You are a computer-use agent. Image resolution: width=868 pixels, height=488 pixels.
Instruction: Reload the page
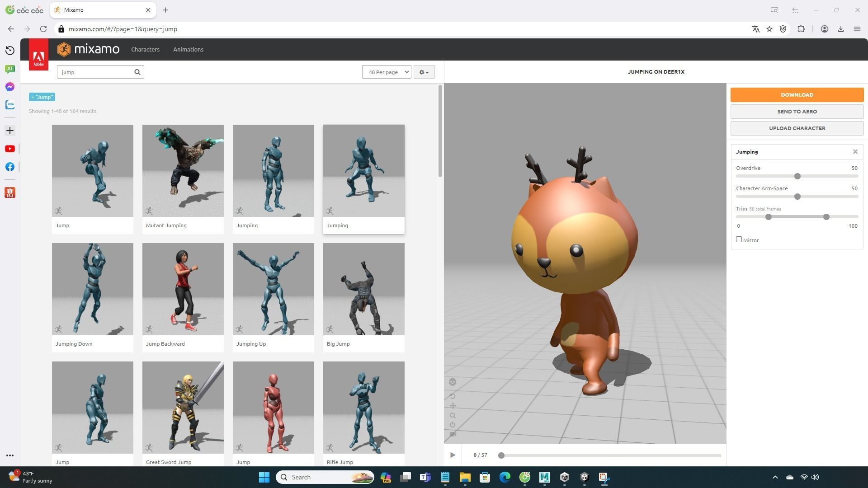pyautogui.click(x=43, y=29)
